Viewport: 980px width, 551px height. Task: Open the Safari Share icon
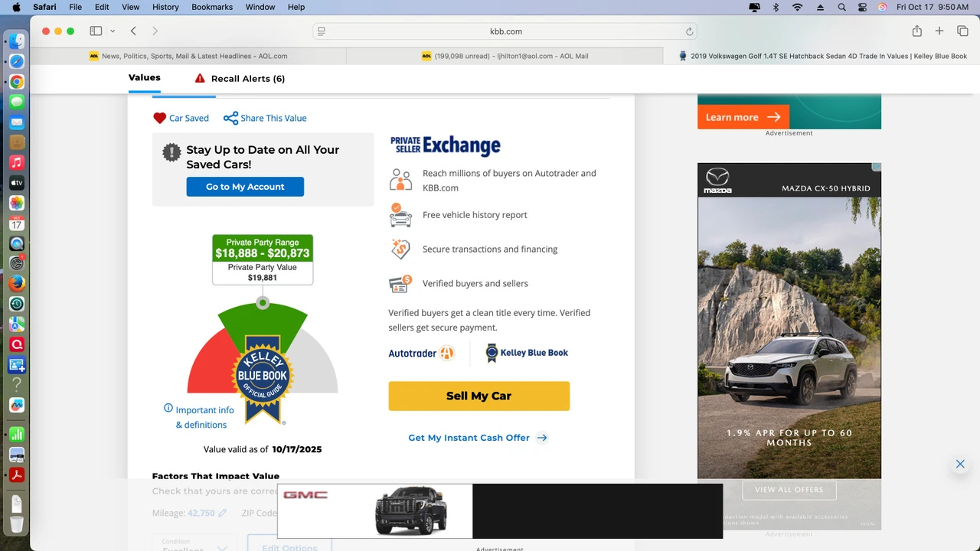pyautogui.click(x=916, y=31)
